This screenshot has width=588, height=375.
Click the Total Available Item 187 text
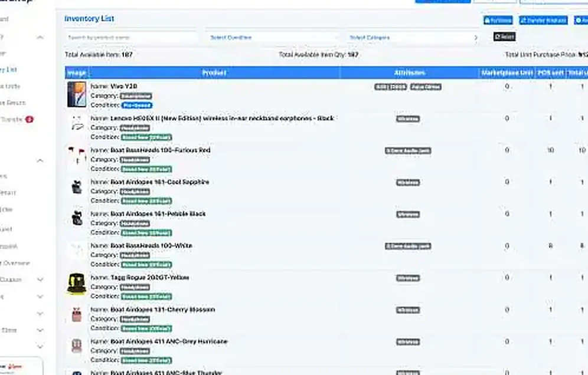pos(99,55)
